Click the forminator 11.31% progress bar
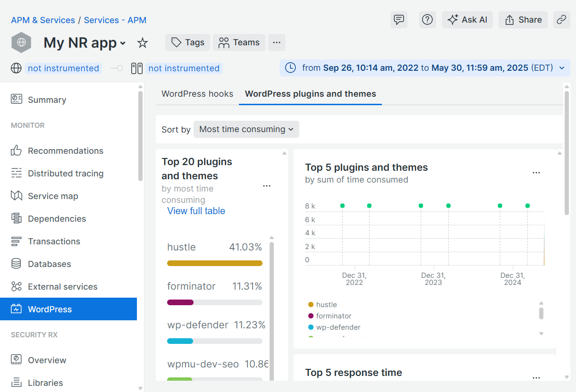This screenshot has height=392, width=576. pos(215,302)
